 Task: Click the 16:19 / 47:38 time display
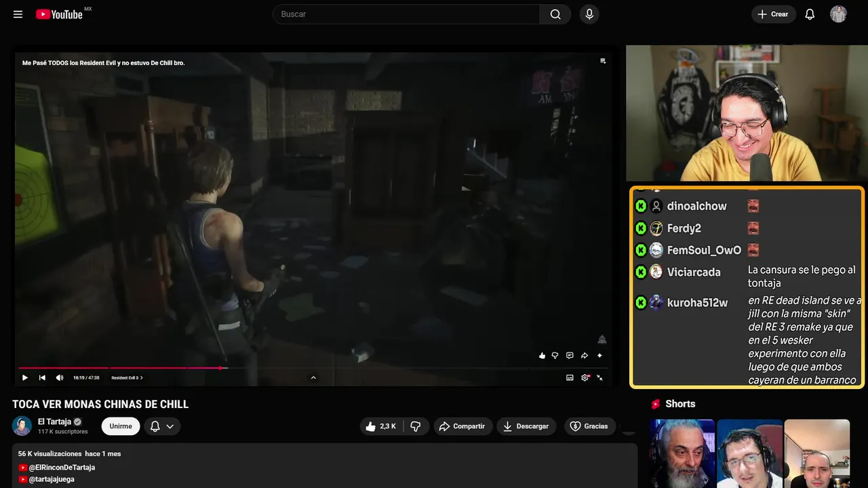[x=86, y=378]
